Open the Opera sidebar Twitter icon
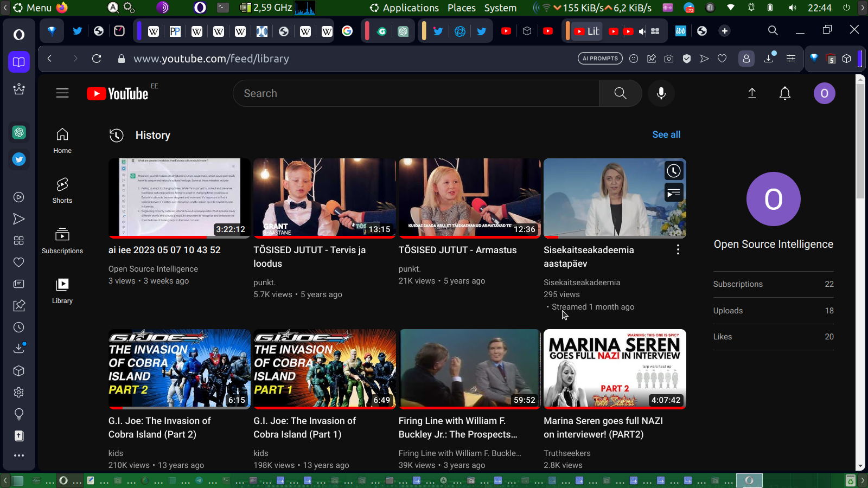868x488 pixels. [x=19, y=159]
